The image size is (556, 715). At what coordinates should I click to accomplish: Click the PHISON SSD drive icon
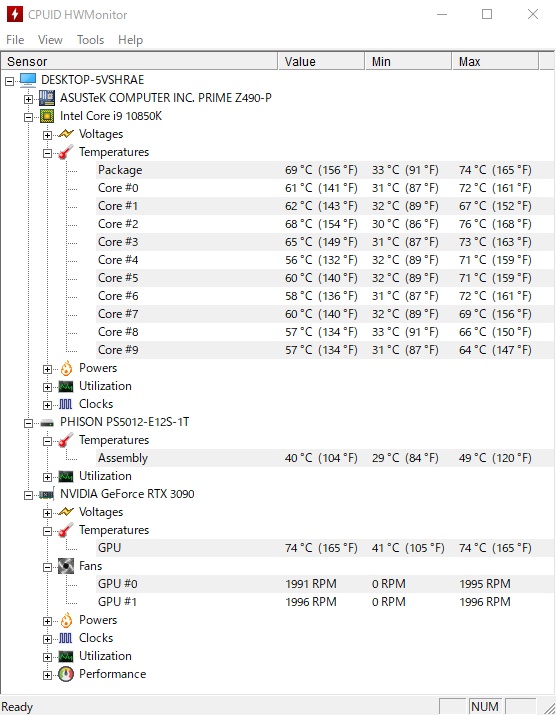[47, 423]
